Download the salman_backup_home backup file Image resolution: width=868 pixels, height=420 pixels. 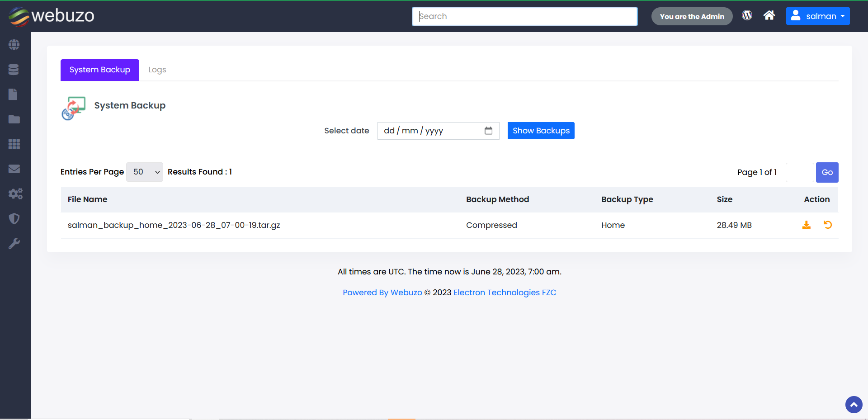coord(806,225)
